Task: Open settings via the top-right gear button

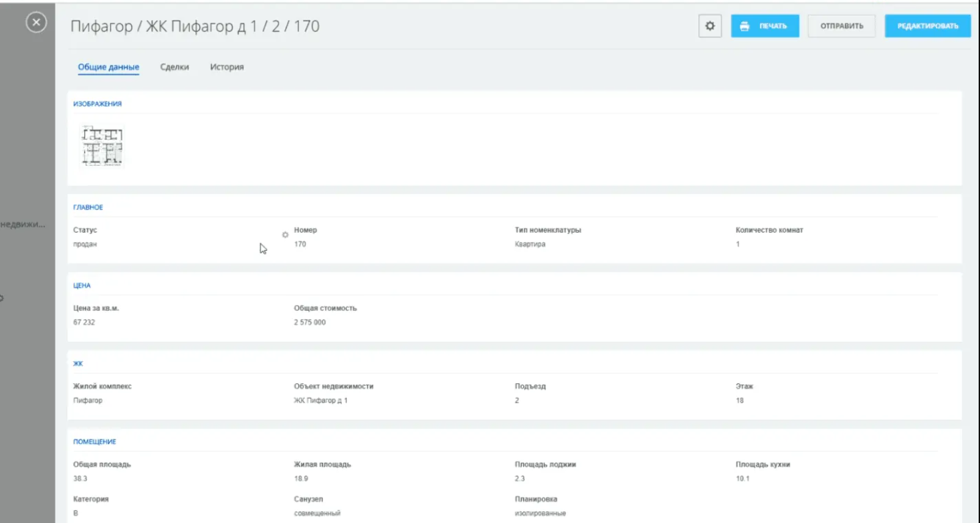Action: point(710,26)
